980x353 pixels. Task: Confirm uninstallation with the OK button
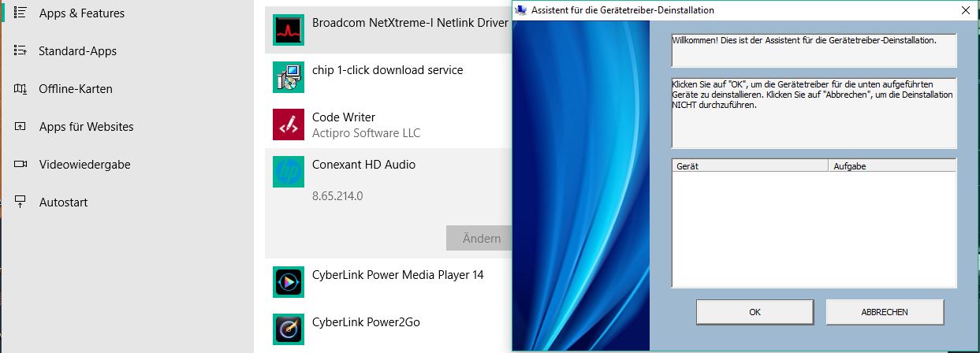pyautogui.click(x=755, y=312)
